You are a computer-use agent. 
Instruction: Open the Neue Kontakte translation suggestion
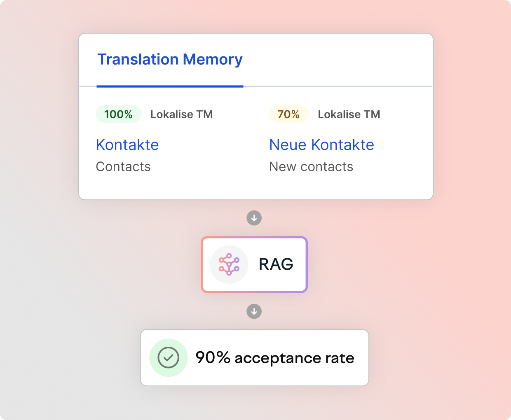pyautogui.click(x=321, y=145)
